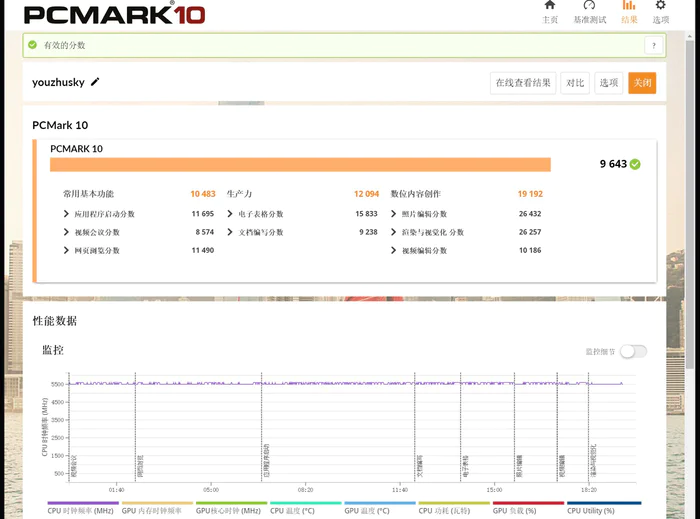
Task: Expand the 应用程序启动分数 row
Action: coord(66,214)
